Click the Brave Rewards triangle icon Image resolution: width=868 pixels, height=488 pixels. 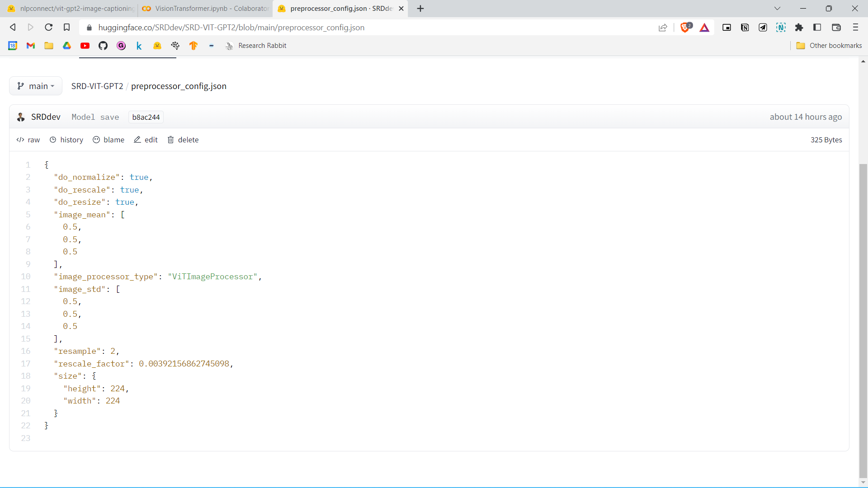[704, 28]
